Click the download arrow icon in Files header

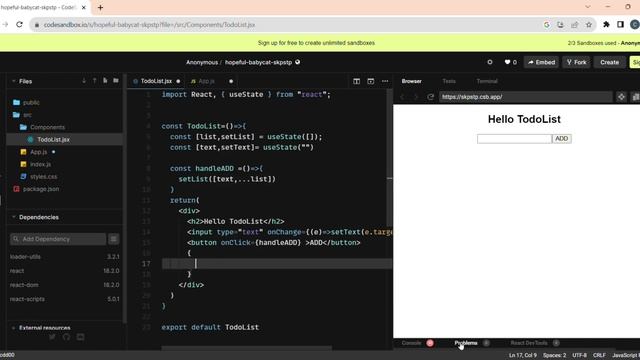84,81
